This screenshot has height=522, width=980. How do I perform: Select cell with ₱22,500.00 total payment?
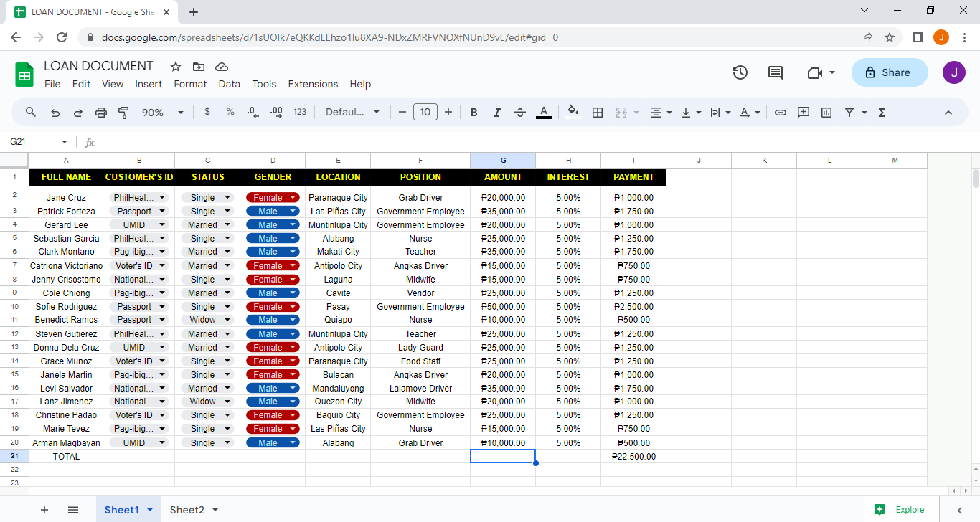[x=633, y=456]
